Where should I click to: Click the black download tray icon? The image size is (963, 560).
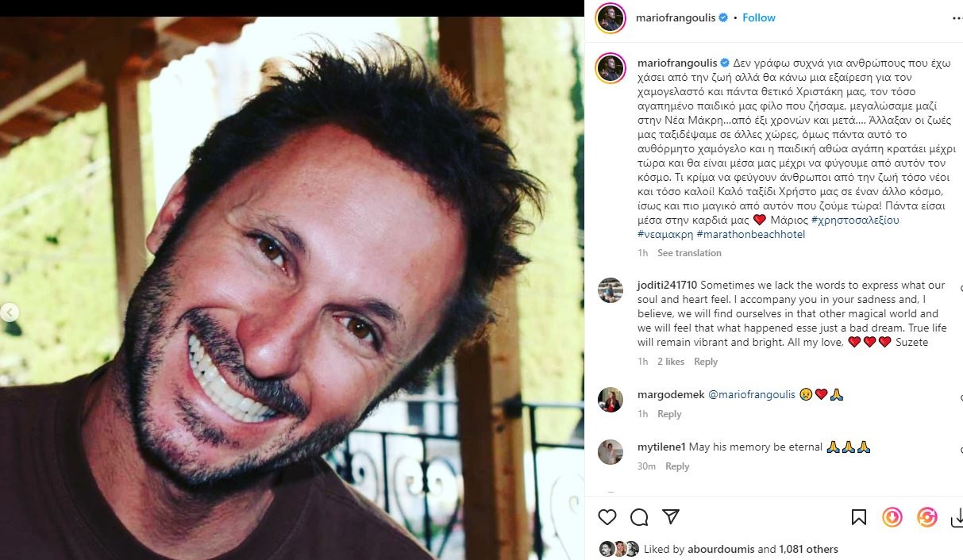point(956,517)
